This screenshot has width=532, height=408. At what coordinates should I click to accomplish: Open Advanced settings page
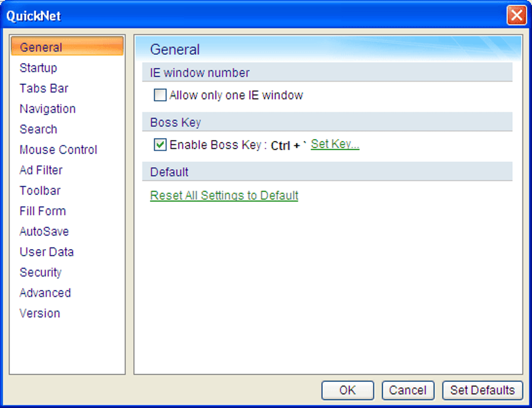coord(45,293)
